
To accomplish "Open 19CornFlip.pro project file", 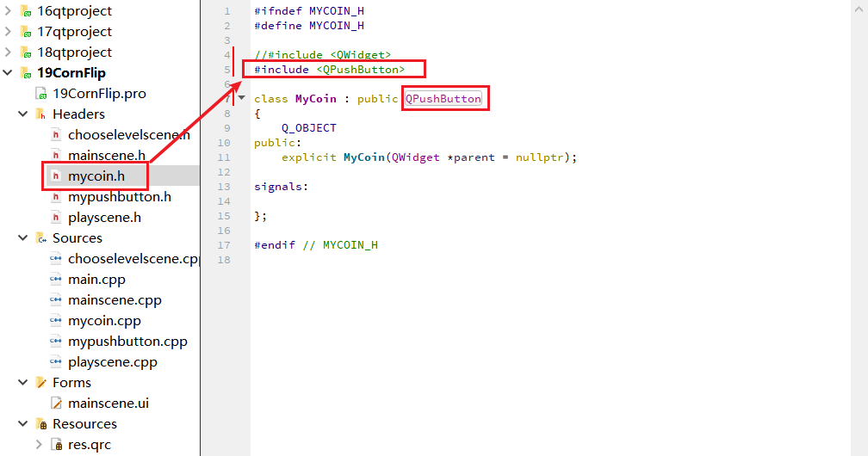I will [x=99, y=94].
